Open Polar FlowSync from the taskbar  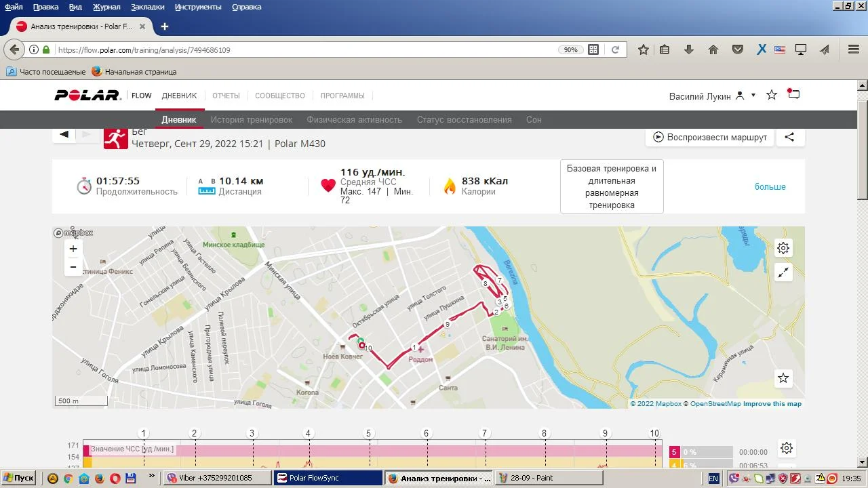tap(328, 478)
